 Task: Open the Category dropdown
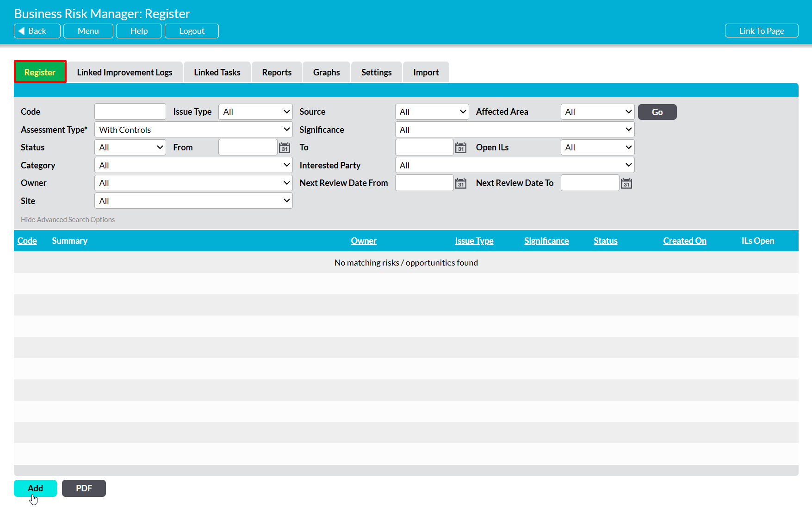point(193,165)
